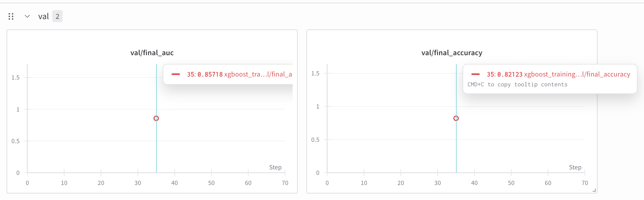Click the panel count badge showing 2
Screen dimensions: 644x200
(57, 16)
